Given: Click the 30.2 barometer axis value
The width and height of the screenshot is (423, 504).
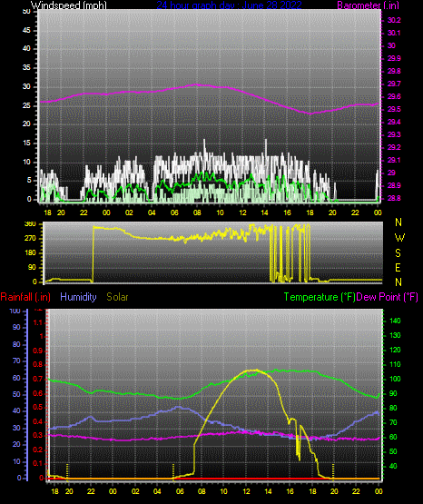Looking at the screenshot, I should coord(394,20).
